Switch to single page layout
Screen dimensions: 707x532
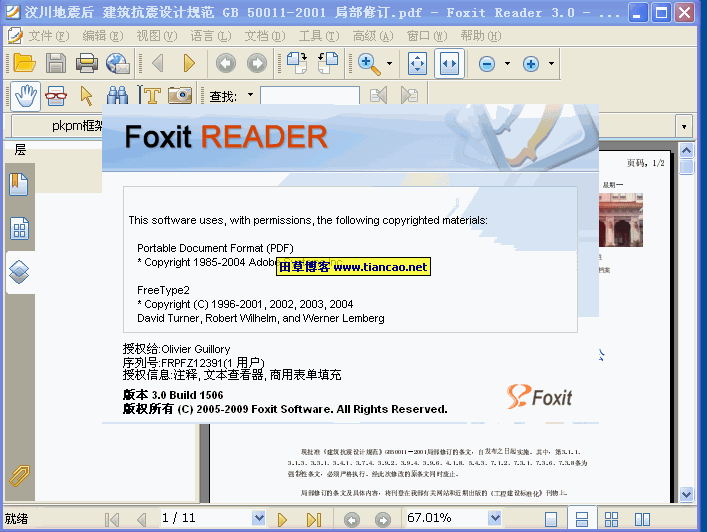click(x=551, y=519)
